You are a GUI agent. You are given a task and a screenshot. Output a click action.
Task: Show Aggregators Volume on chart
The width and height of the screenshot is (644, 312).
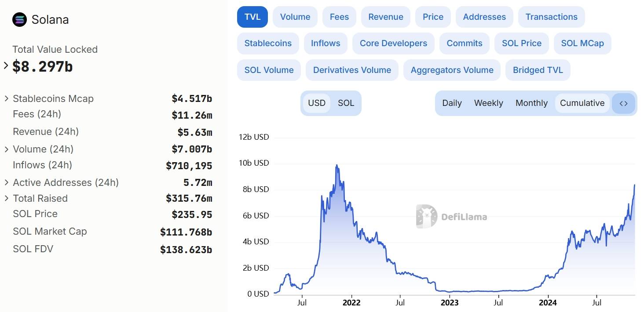[452, 70]
